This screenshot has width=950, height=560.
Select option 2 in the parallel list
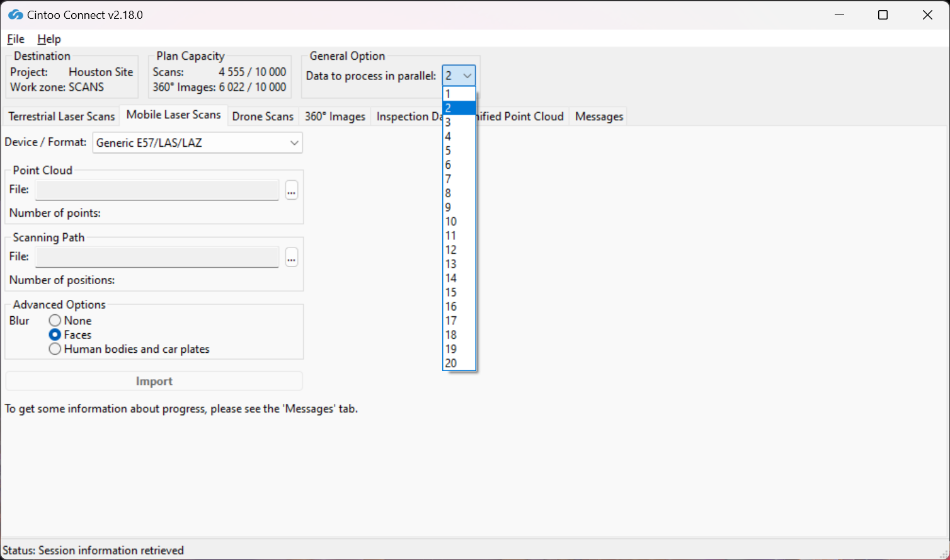459,108
